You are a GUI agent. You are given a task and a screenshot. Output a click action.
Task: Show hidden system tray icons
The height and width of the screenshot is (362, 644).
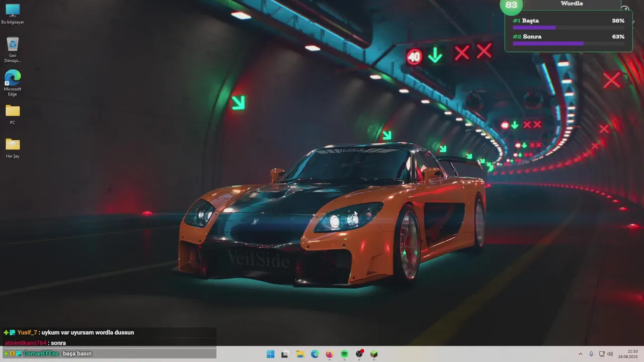581,354
